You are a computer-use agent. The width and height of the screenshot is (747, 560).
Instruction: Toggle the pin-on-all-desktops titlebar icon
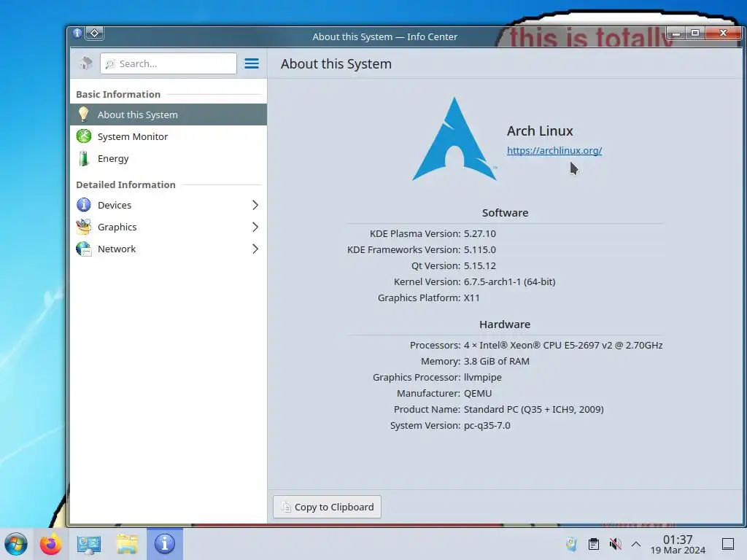pyautogui.click(x=95, y=33)
